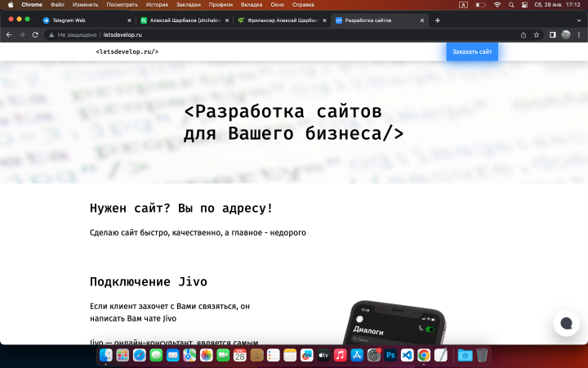The image size is (588, 368).
Task: Open the Apple menu
Action: 11,5
